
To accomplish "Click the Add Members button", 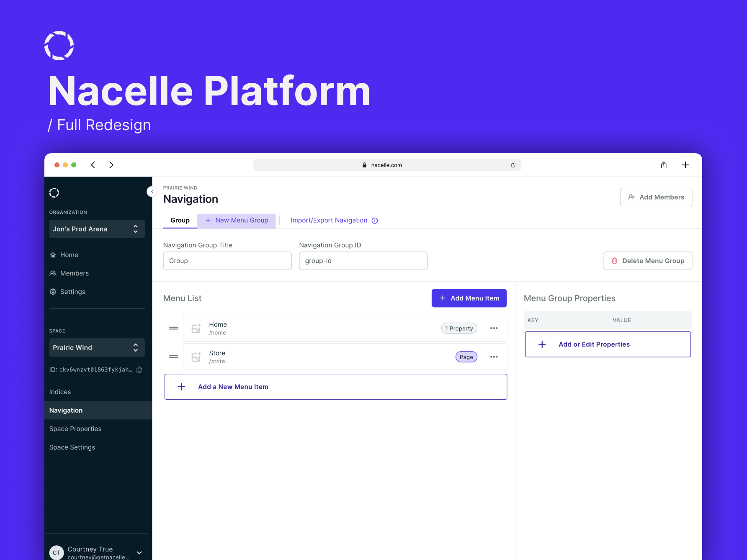I will [x=656, y=197].
